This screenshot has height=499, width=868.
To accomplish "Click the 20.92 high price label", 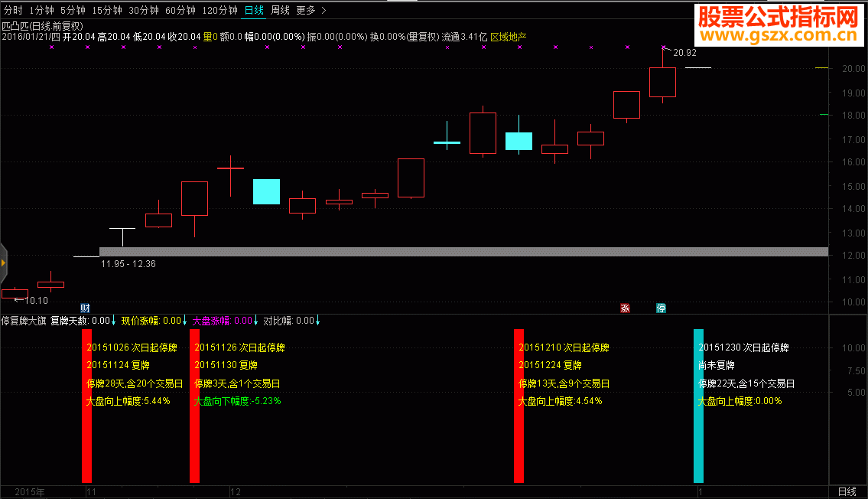I will 684,53.
